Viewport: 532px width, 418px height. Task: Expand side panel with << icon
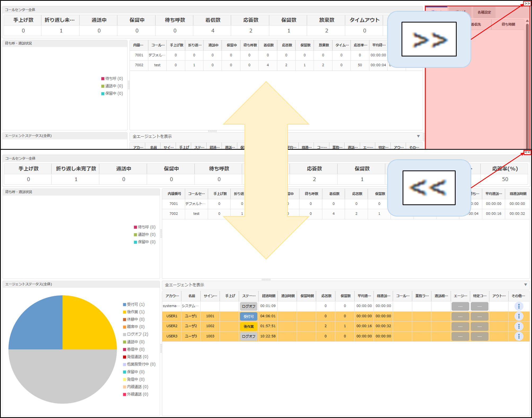point(527,152)
